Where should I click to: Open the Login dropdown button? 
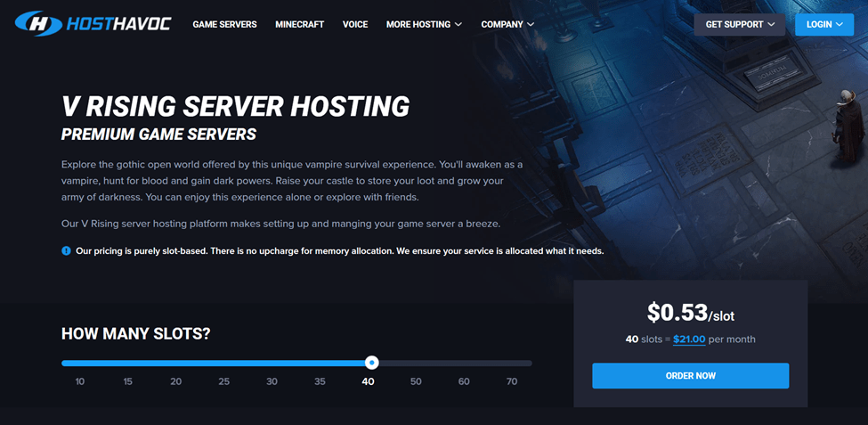823,25
